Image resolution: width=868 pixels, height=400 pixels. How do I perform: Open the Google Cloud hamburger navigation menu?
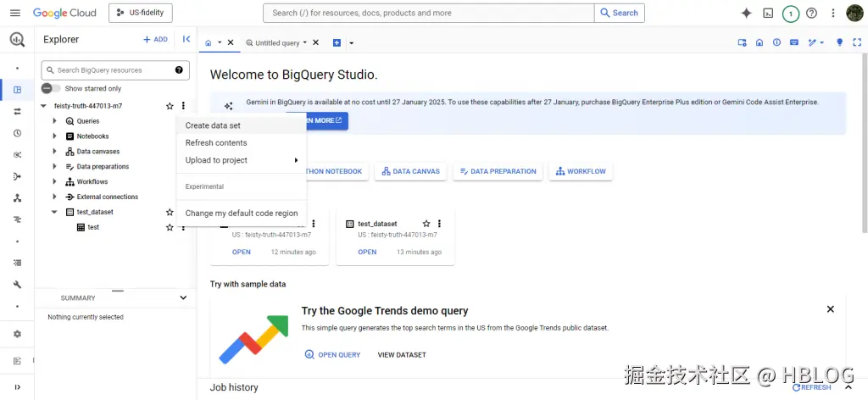coord(15,13)
